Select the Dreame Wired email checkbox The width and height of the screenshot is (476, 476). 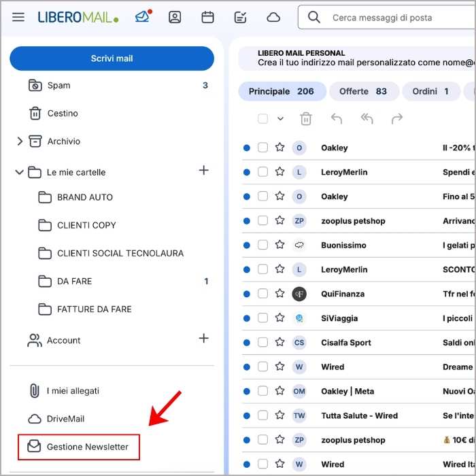[x=262, y=367]
